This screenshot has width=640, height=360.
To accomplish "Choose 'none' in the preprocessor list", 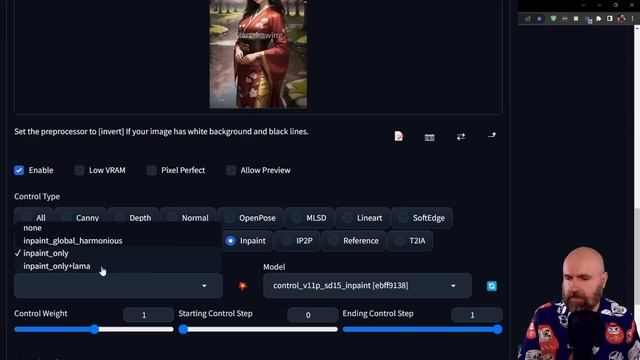I will point(118,228).
